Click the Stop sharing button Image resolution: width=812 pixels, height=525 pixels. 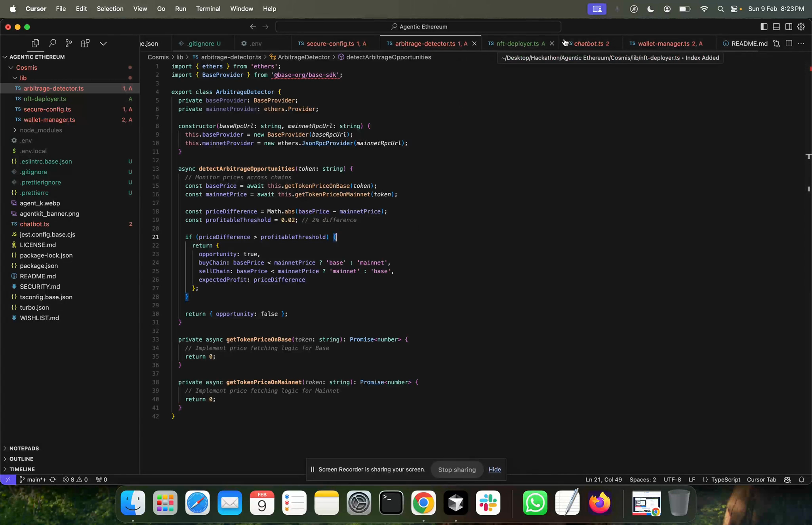(457, 470)
